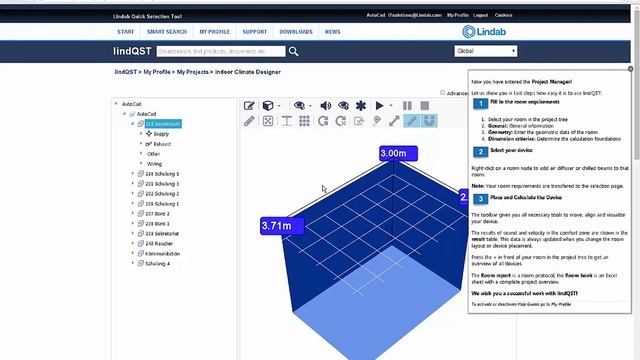Click the Lindab logo
640x360 pixels.
pos(484,31)
